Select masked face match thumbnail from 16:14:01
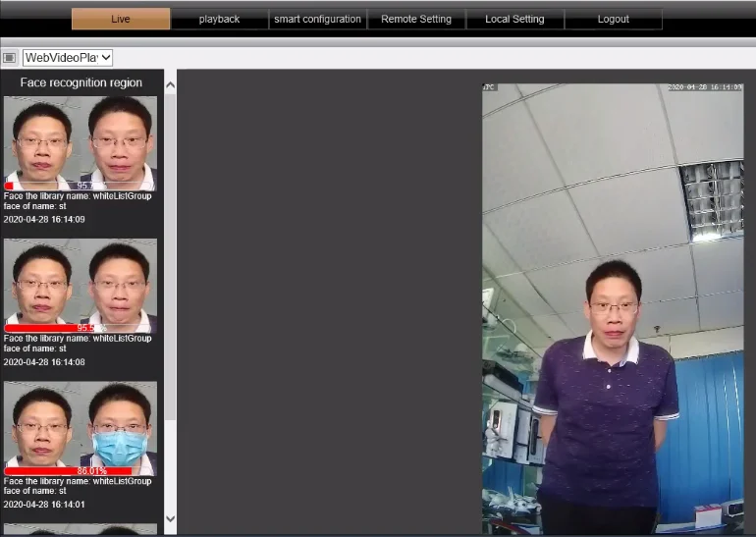This screenshot has height=537, width=756. [81, 428]
